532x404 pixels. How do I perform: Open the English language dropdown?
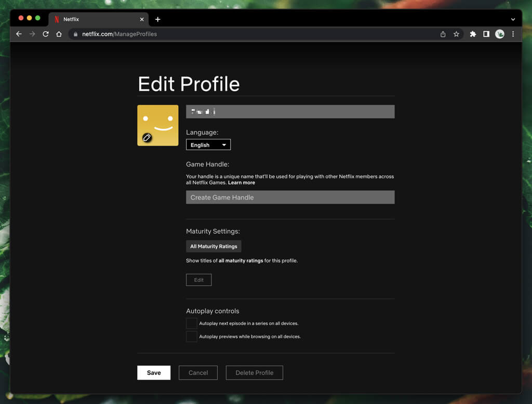208,145
